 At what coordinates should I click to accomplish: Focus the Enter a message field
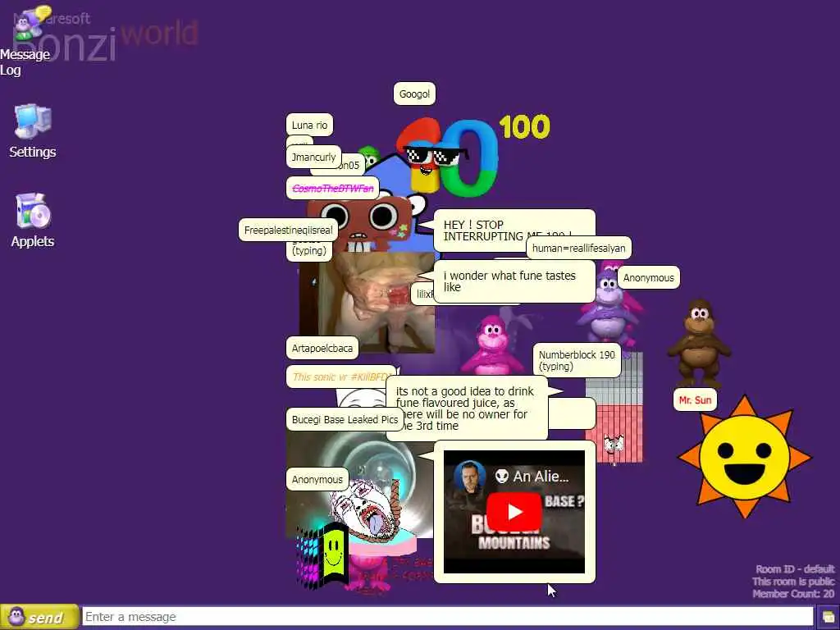tap(447, 617)
